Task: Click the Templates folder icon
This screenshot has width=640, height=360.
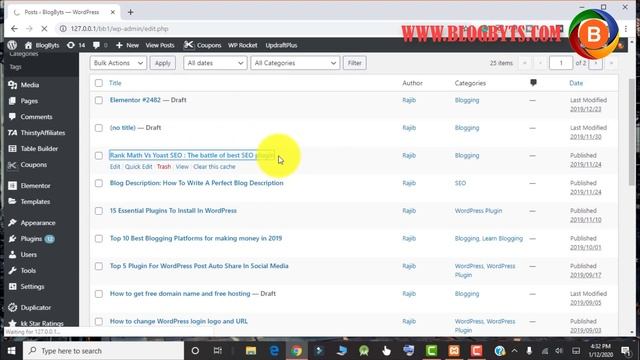Action: point(13,202)
